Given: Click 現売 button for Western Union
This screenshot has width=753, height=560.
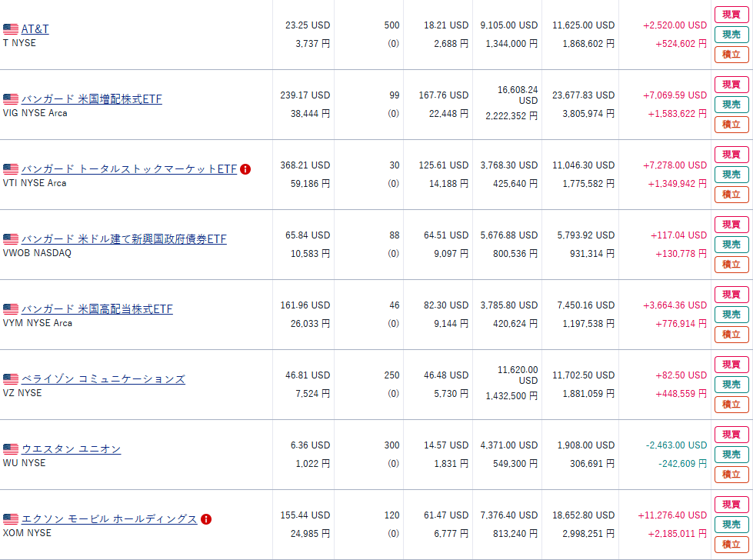Looking at the screenshot, I should coord(731,455).
